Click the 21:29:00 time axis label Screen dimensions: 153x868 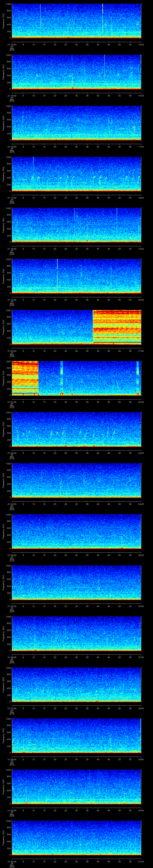pyautogui.click(x=12, y=810)
